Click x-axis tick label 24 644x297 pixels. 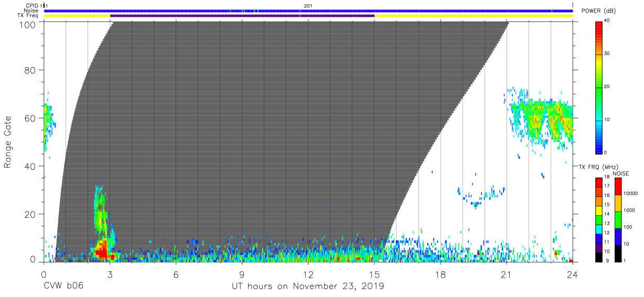pyautogui.click(x=573, y=274)
